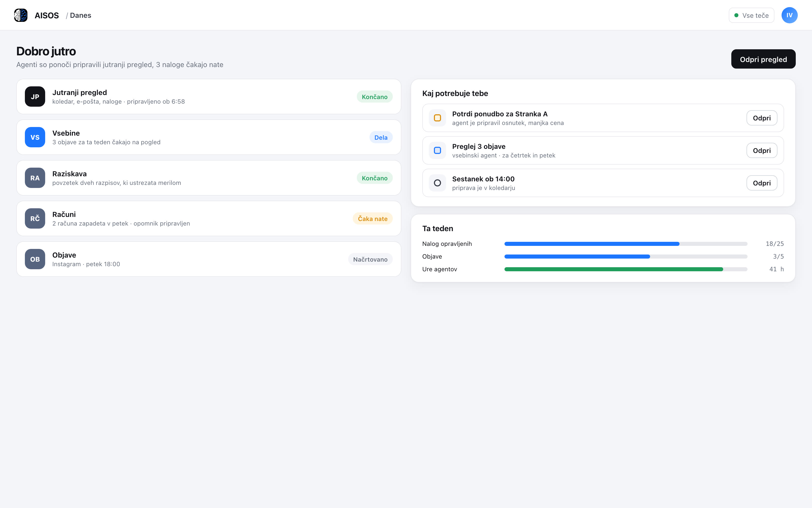Open the Raziskava card title
The image size is (812, 508).
70,174
